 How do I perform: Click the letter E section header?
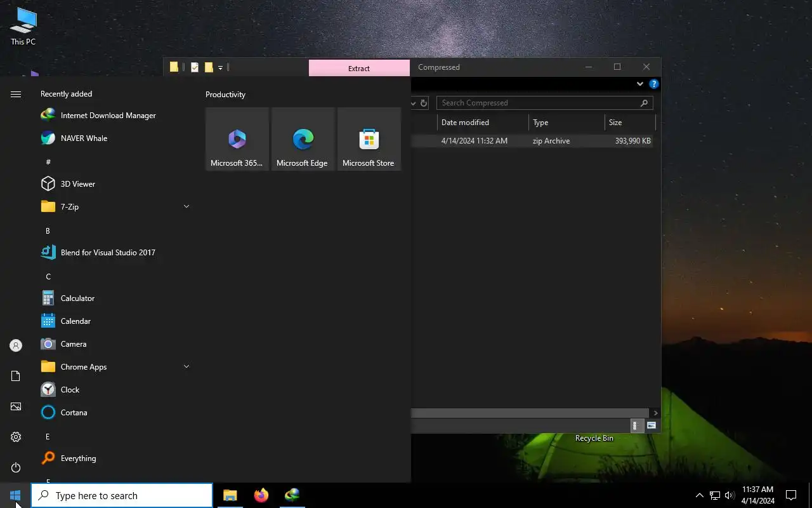pyautogui.click(x=48, y=436)
